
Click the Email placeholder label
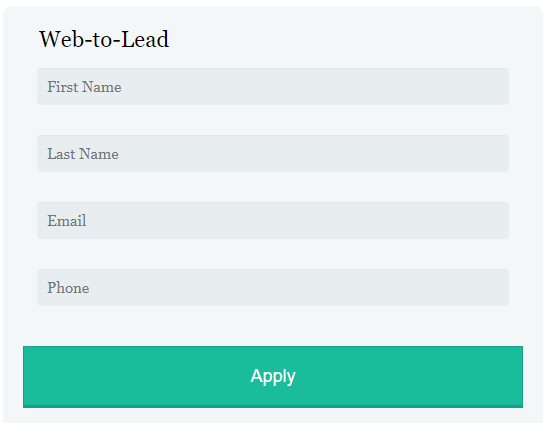(67, 221)
